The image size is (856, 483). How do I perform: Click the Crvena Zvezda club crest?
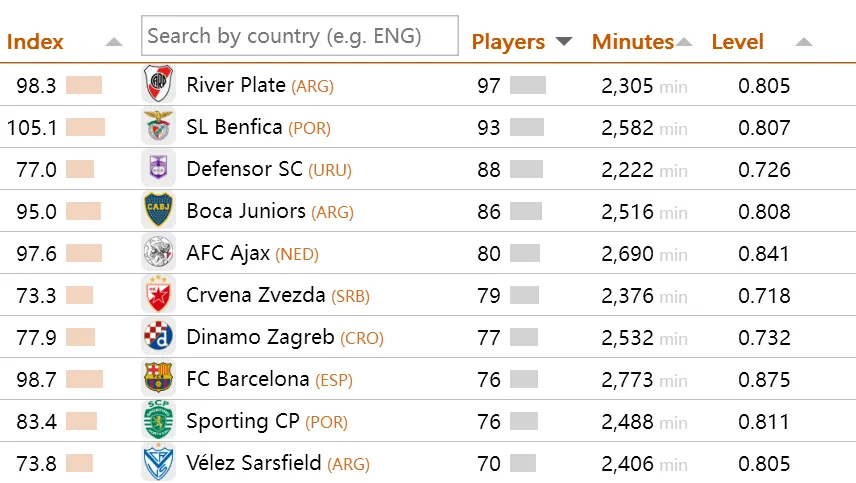pos(158,295)
